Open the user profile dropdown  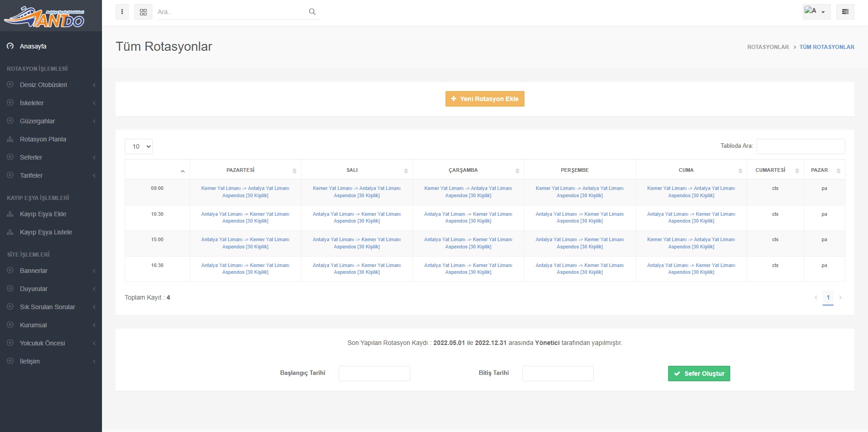coord(816,12)
